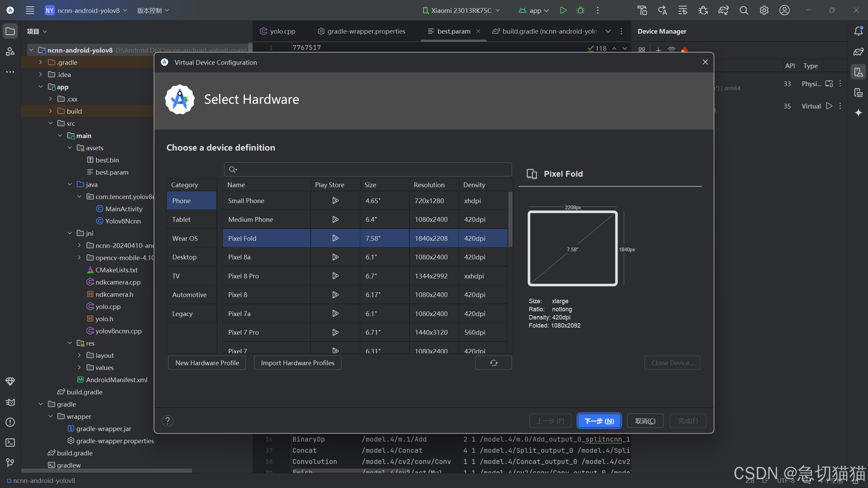Click the refresh hardware list button
The width and height of the screenshot is (868, 488).
tap(494, 363)
